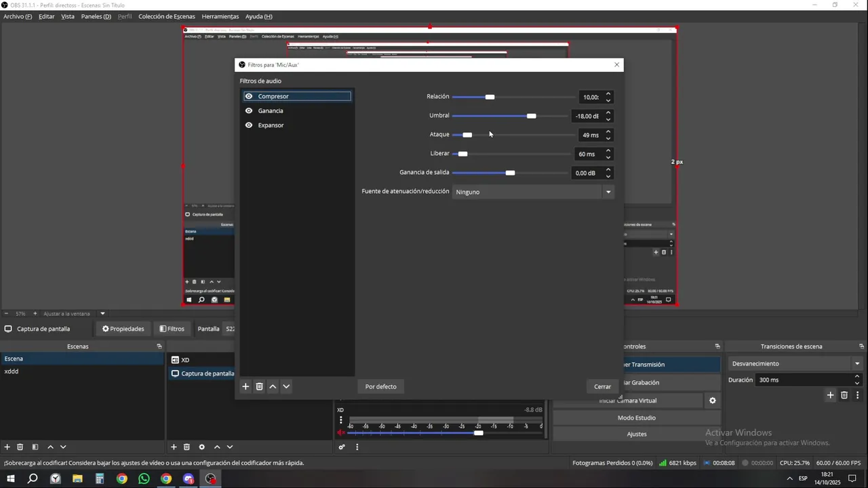Undock the Transiciones de escena panel
Image resolution: width=868 pixels, height=488 pixels.
point(862,346)
